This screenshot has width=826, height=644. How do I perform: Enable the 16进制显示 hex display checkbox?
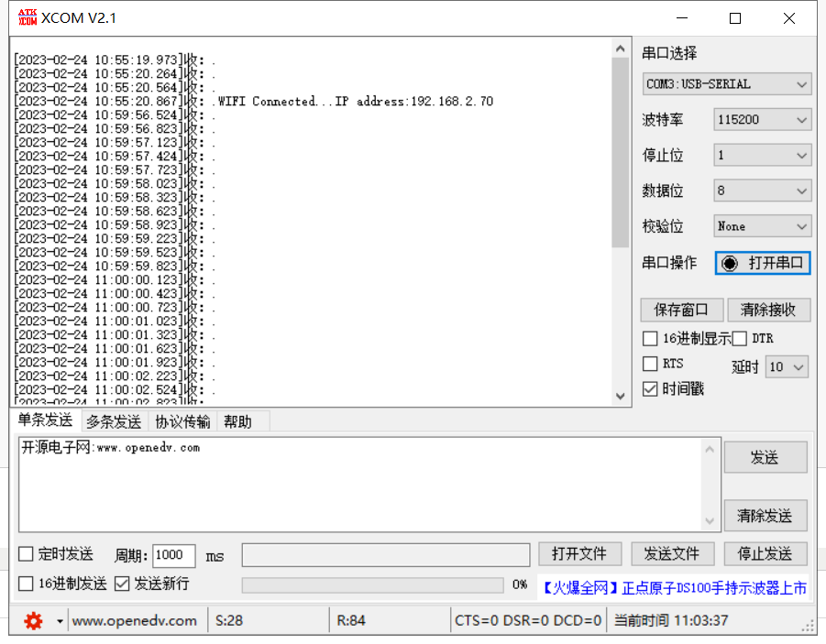point(650,338)
